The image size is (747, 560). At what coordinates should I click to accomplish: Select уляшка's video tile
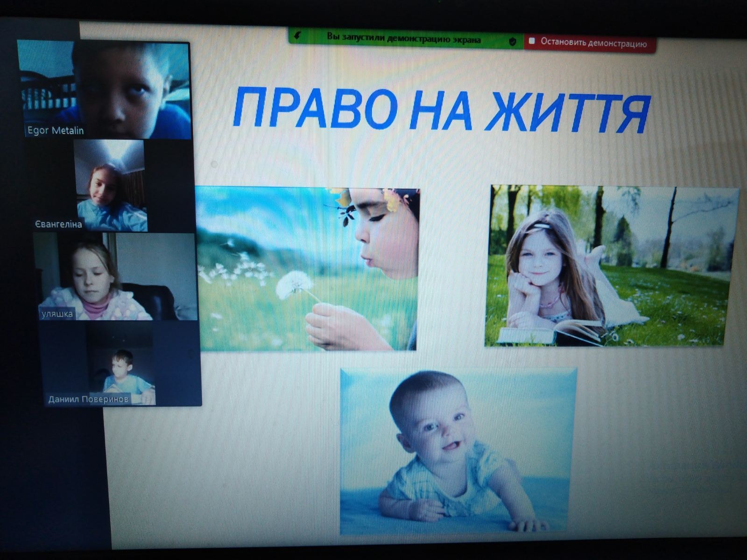pos(115,277)
